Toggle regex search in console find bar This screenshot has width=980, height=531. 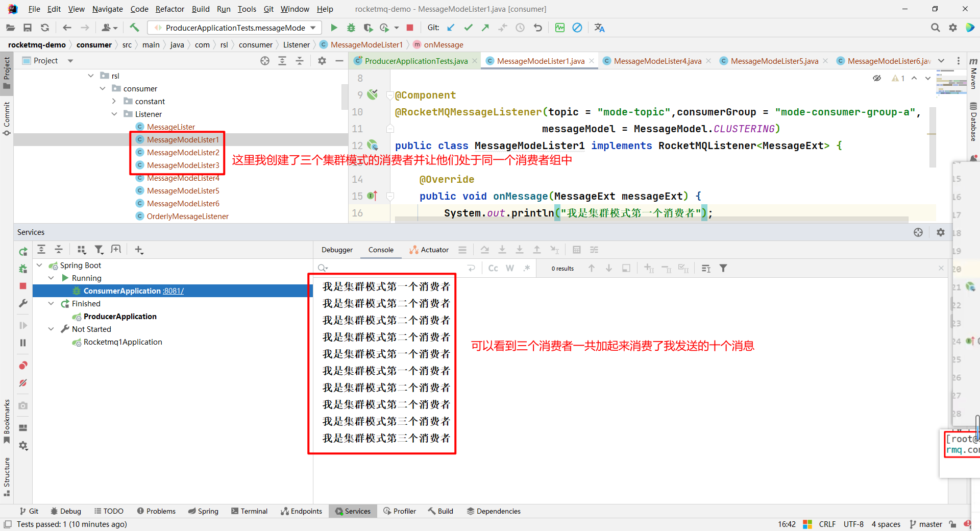click(x=527, y=268)
